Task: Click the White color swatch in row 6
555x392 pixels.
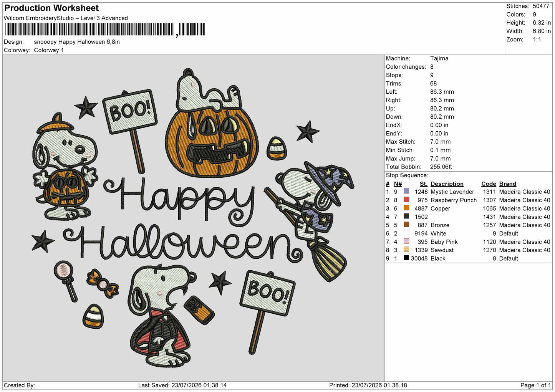Action: coord(406,233)
